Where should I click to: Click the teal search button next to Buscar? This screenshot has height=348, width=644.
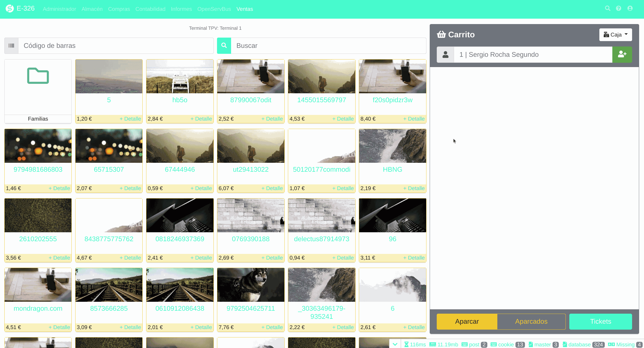click(224, 46)
